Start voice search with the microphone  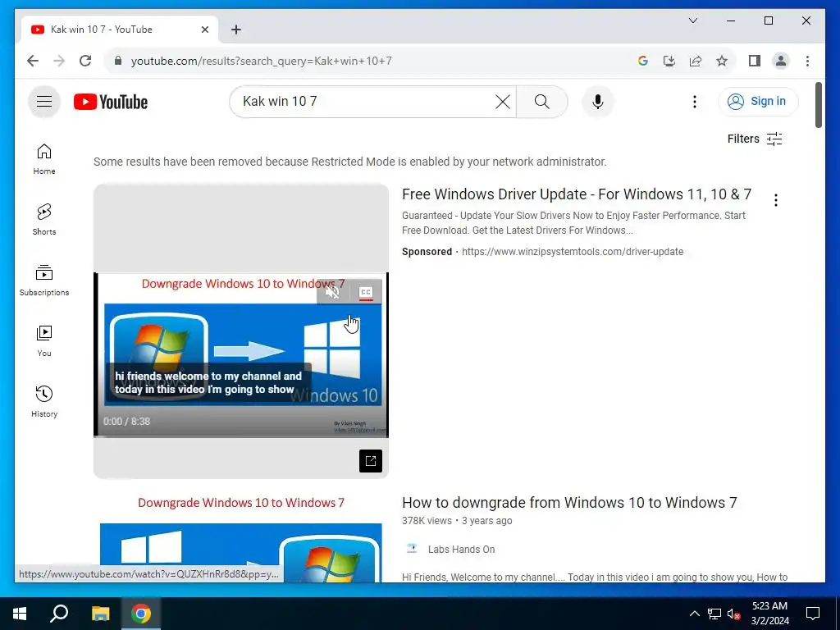598,102
